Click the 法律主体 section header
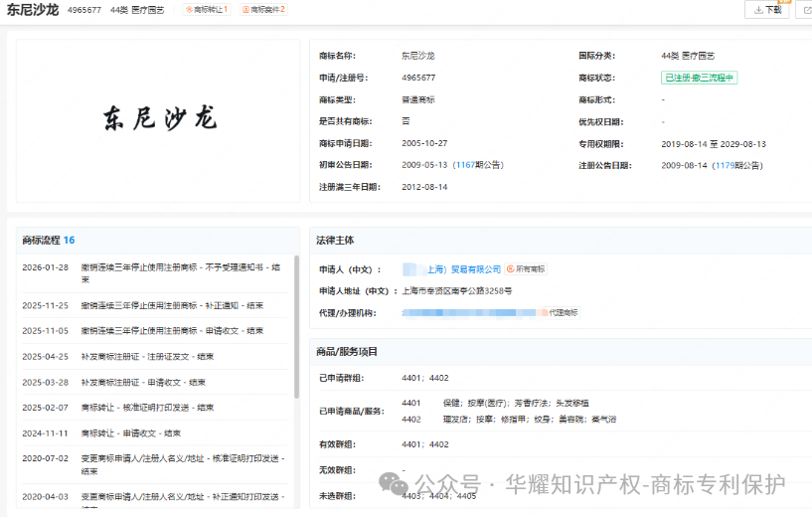Screen dimensions: 812x517 335,240
